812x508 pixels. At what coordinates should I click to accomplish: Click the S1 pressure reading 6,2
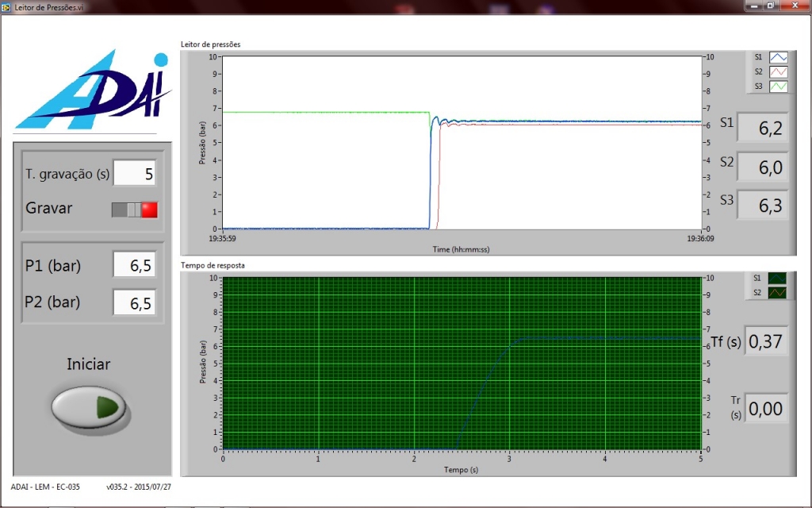click(762, 128)
